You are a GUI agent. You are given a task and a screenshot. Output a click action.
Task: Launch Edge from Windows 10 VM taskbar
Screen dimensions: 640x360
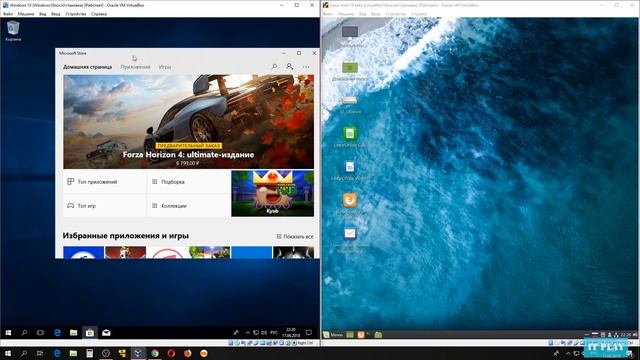pos(57,333)
